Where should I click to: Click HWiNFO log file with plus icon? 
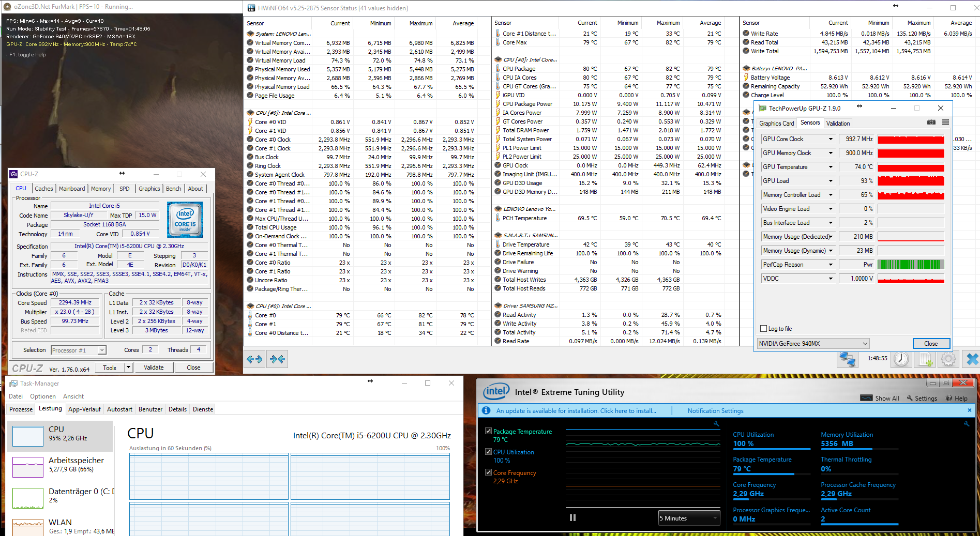(x=926, y=359)
